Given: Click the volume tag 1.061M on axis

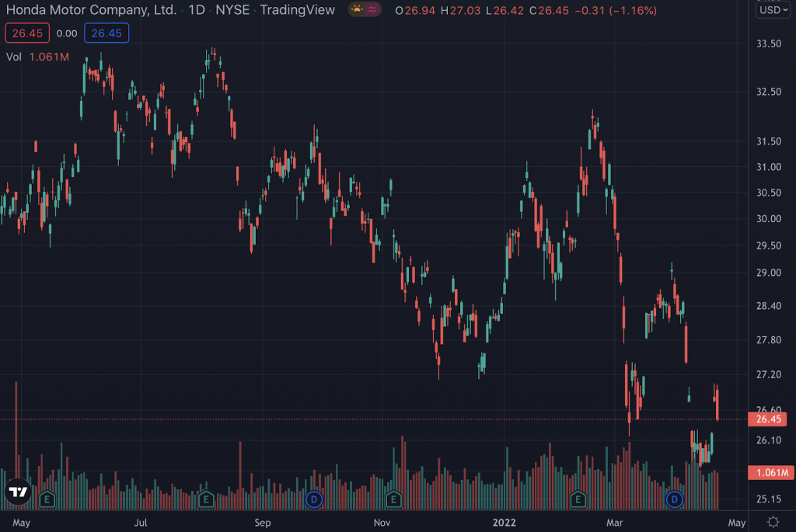Looking at the screenshot, I should pyautogui.click(x=772, y=473).
